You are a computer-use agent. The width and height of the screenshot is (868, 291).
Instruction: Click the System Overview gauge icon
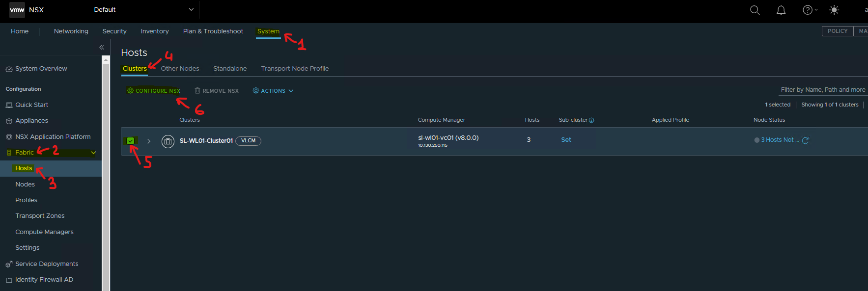[x=9, y=69]
